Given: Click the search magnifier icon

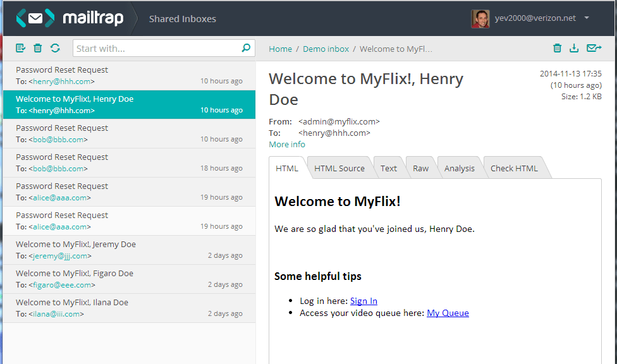Looking at the screenshot, I should pos(246,48).
